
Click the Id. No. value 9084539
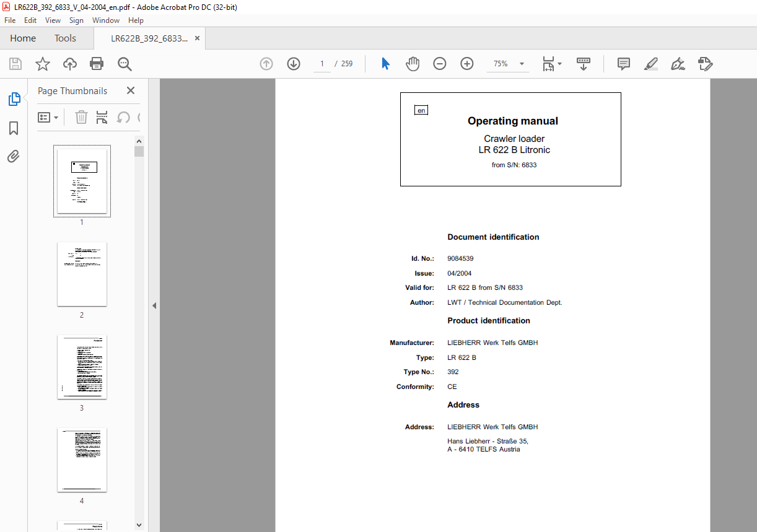coord(460,258)
